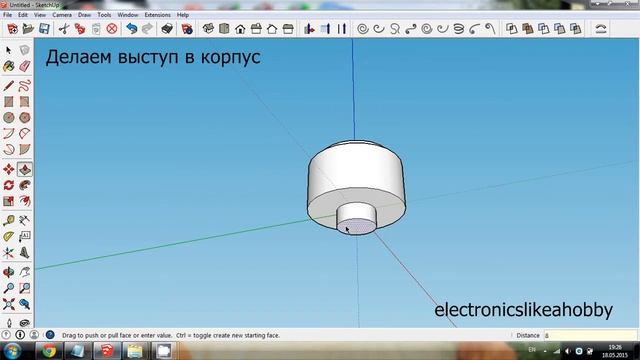
Task: Open SketchUp taskbar icon
Action: click(x=107, y=351)
